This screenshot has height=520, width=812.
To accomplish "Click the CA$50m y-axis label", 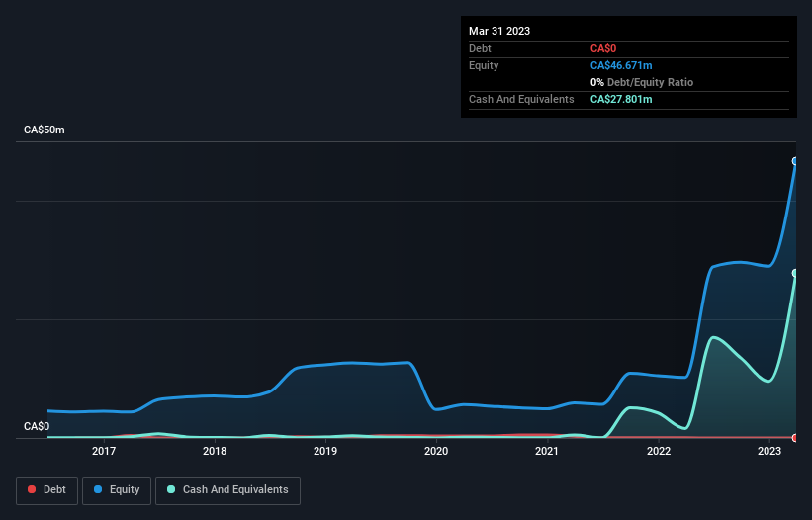I will click(45, 130).
